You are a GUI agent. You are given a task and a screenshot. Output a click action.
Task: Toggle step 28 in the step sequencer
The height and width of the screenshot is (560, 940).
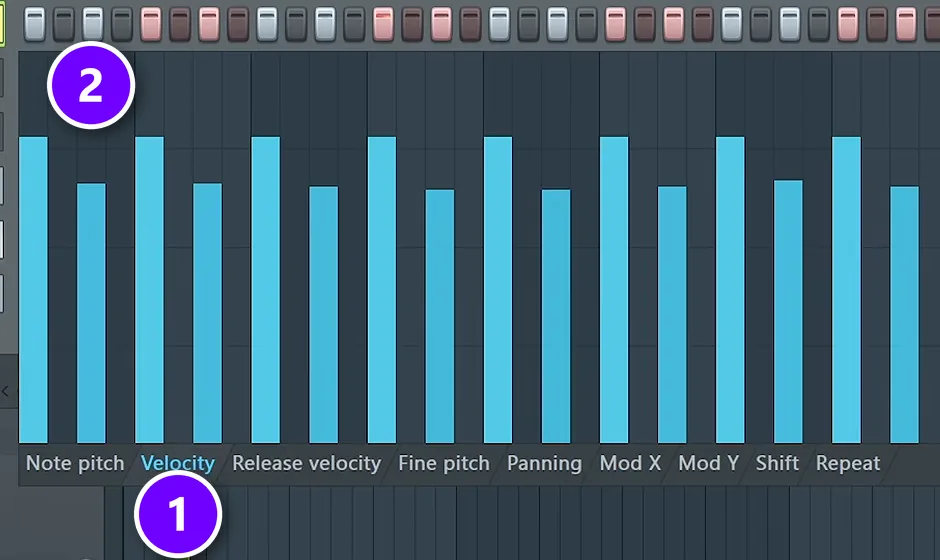point(820,25)
